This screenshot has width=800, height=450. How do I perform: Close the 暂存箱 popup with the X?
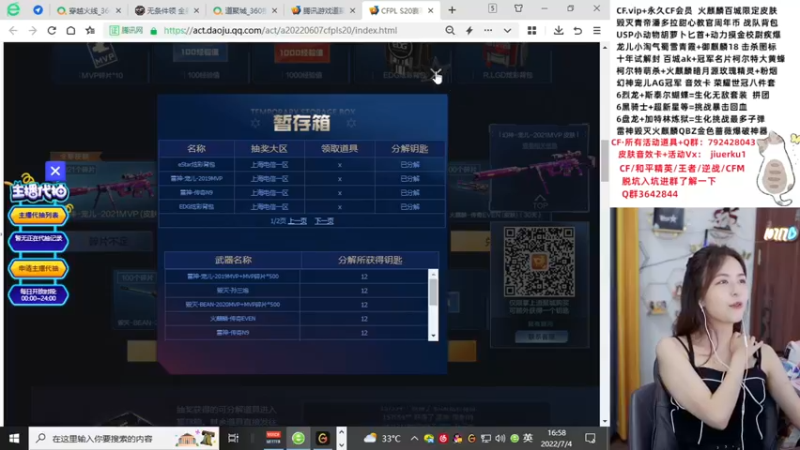435,75
